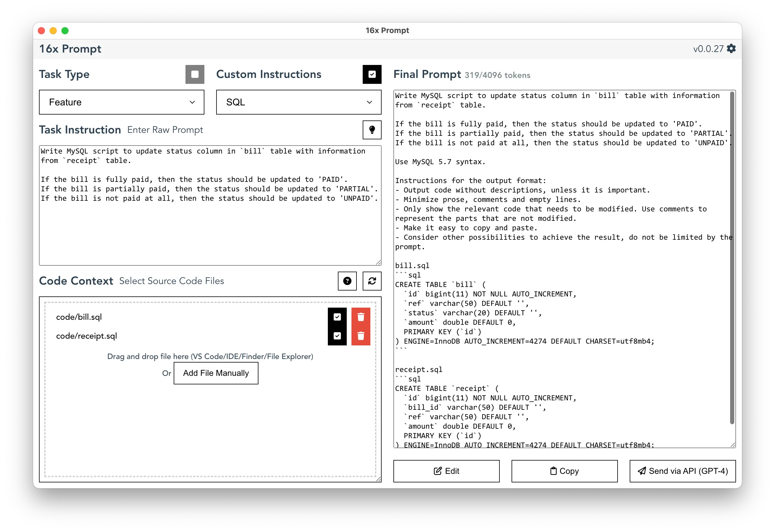Click the 319/4096 tokens counter
The image size is (775, 532).
tap(497, 75)
